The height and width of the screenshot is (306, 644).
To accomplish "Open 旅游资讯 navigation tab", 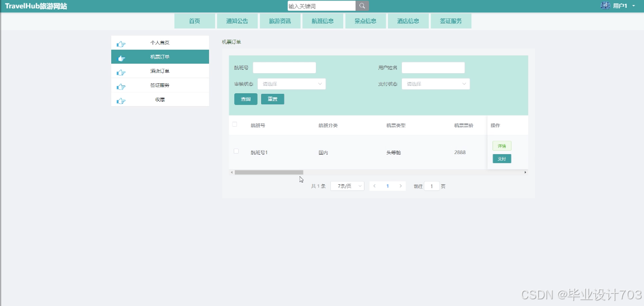I will pyautogui.click(x=280, y=21).
